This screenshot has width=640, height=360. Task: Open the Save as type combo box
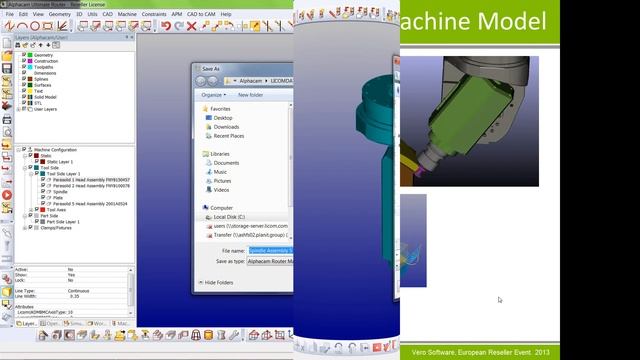270,261
